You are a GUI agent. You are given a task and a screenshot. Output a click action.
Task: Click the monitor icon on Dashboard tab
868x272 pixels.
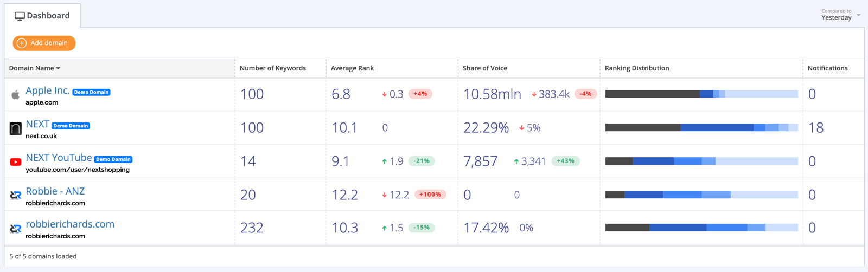[x=20, y=16]
